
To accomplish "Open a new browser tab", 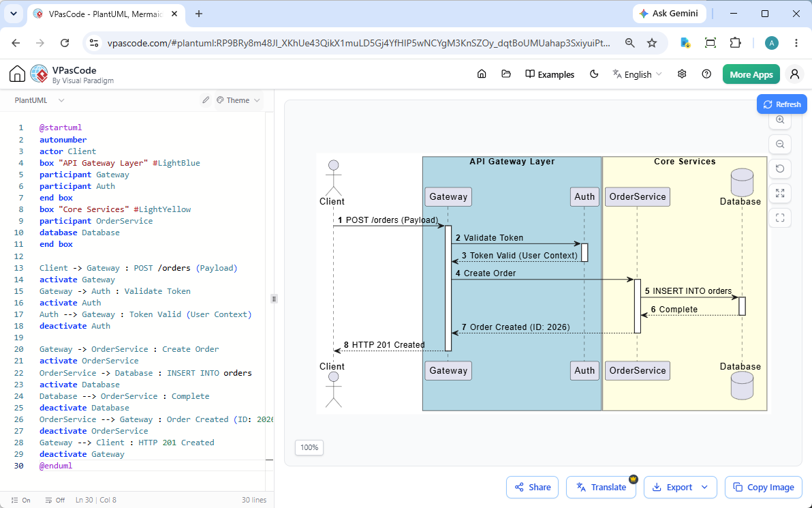I will coord(199,14).
